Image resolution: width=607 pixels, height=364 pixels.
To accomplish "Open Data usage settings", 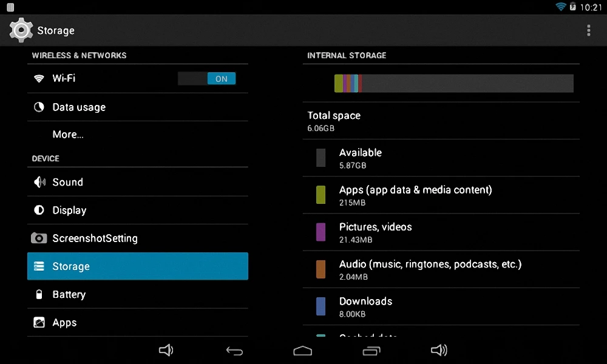I will 138,107.
